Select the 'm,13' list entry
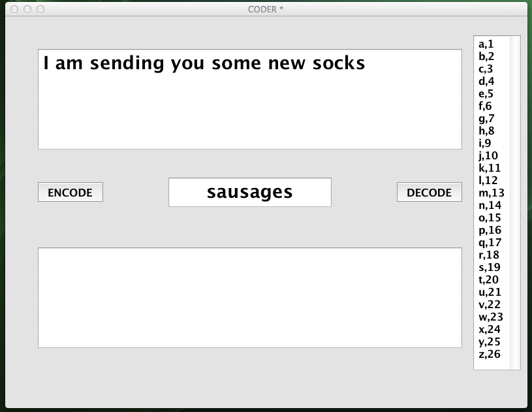 [491, 193]
